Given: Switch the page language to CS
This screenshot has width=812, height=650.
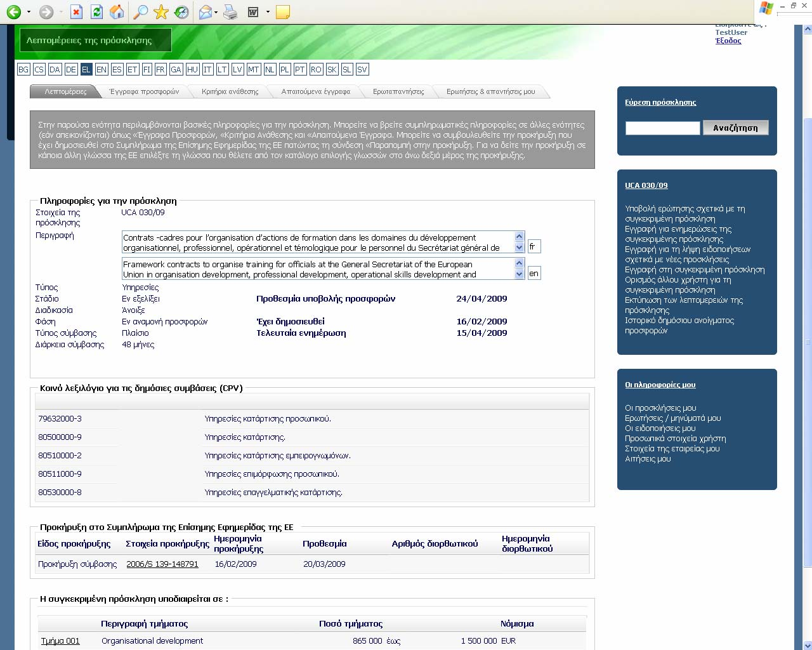Looking at the screenshot, I should tap(39, 69).
